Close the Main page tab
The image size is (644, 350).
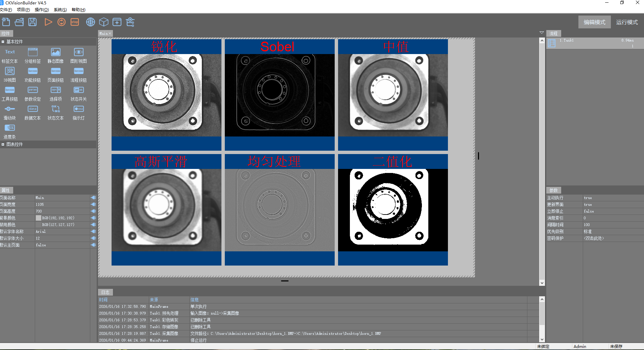pos(110,33)
